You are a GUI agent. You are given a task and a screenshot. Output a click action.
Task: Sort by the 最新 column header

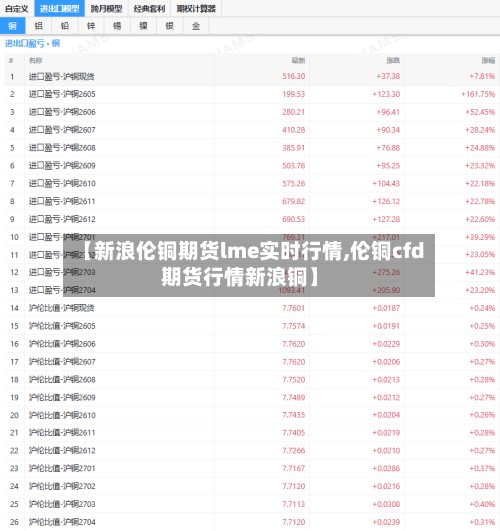(x=298, y=61)
